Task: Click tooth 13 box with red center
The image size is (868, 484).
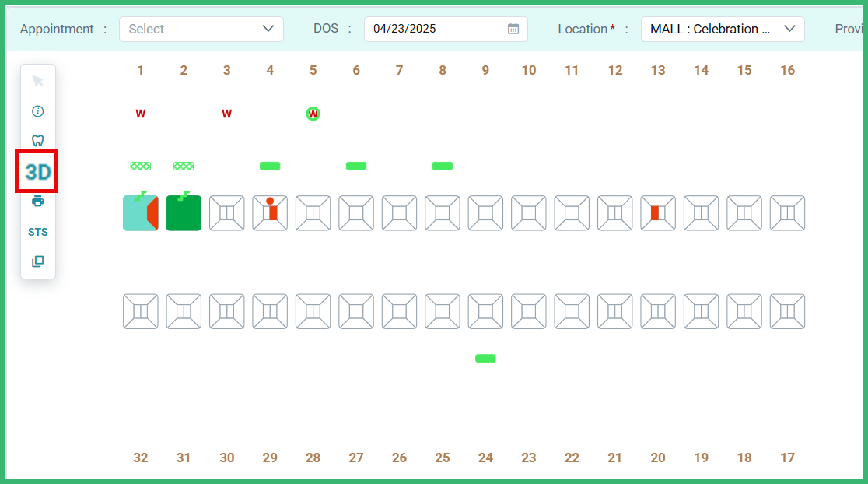Action: (658, 213)
